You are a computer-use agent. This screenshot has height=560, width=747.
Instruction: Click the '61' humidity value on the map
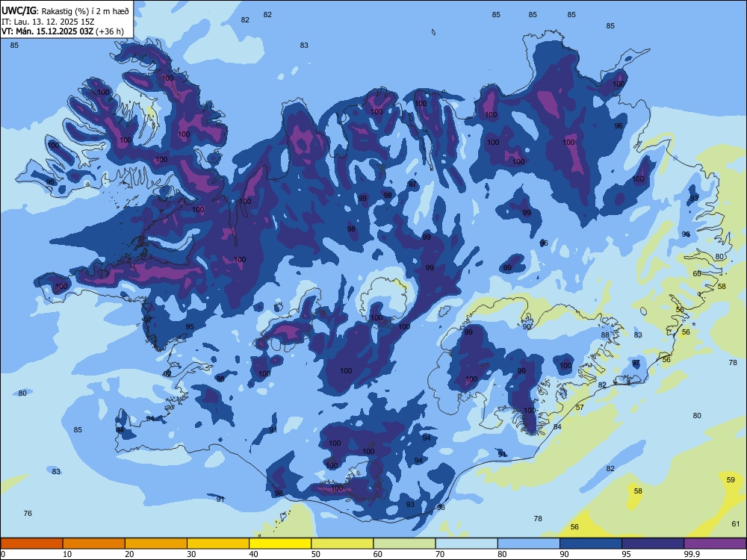(x=736, y=524)
